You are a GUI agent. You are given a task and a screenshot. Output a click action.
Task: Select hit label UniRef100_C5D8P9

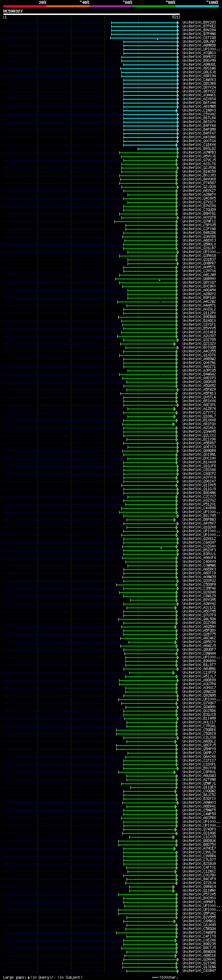(x=199, y=584)
